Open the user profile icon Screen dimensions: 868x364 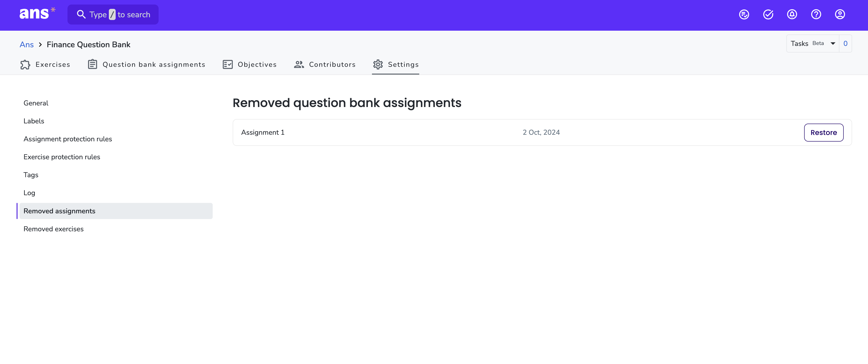[840, 15]
